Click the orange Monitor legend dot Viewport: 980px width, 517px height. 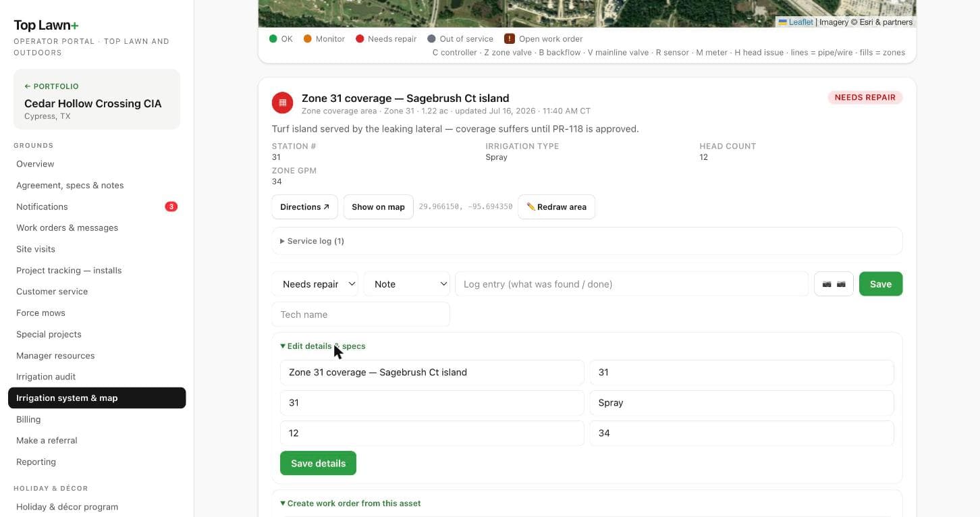(308, 39)
